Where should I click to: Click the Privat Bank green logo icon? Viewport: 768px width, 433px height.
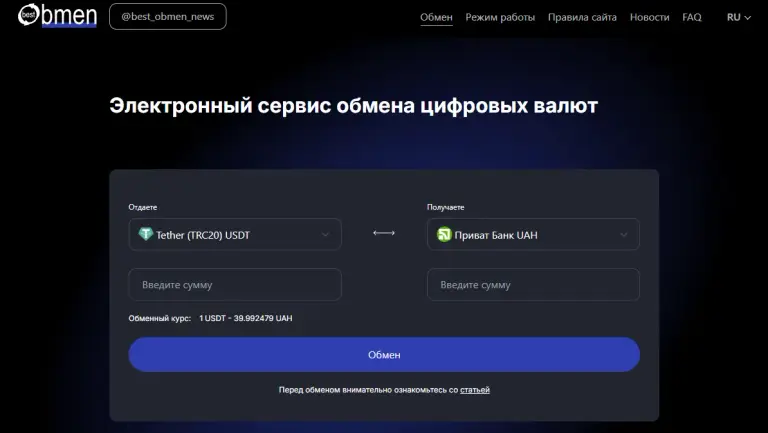click(x=444, y=235)
